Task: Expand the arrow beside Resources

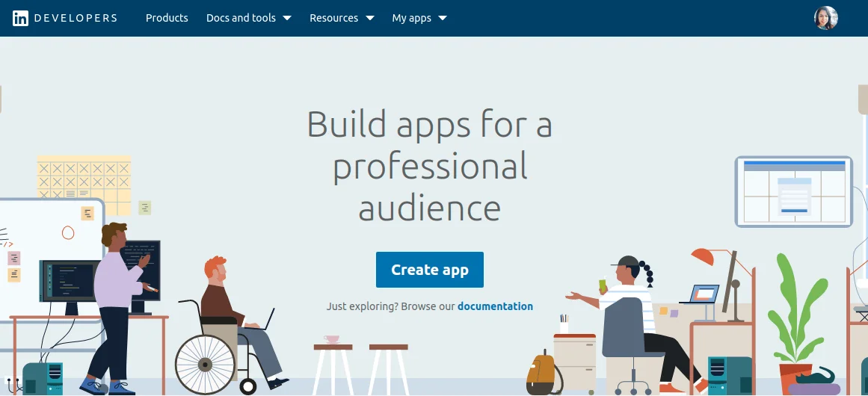Action: 369,18
